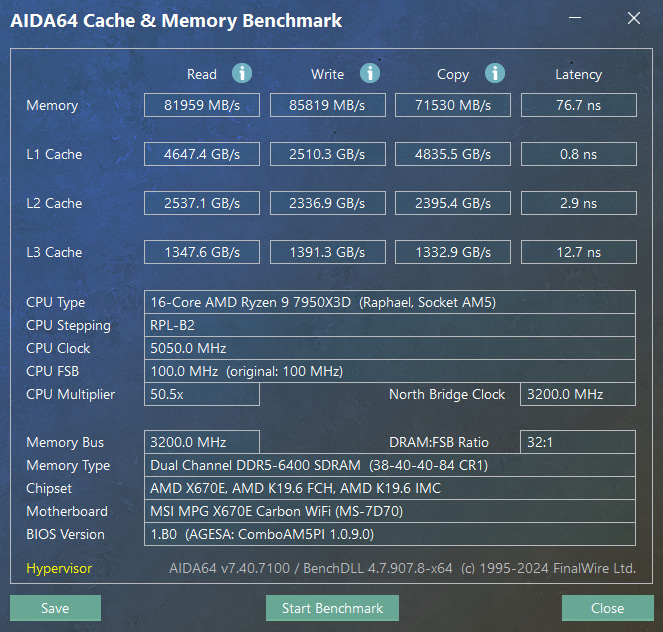Select L2 Cache Read 2537.1 GB/s
This screenshot has height=632, width=663.
(x=202, y=203)
